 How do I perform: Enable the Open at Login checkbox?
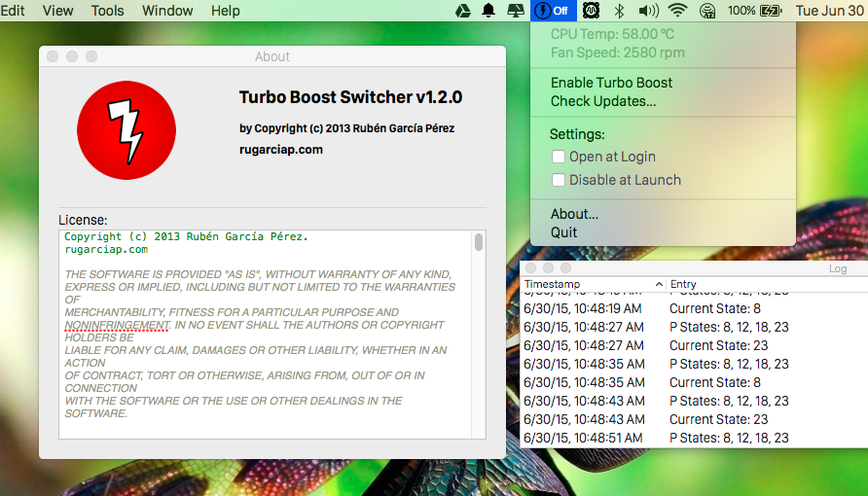(x=559, y=157)
